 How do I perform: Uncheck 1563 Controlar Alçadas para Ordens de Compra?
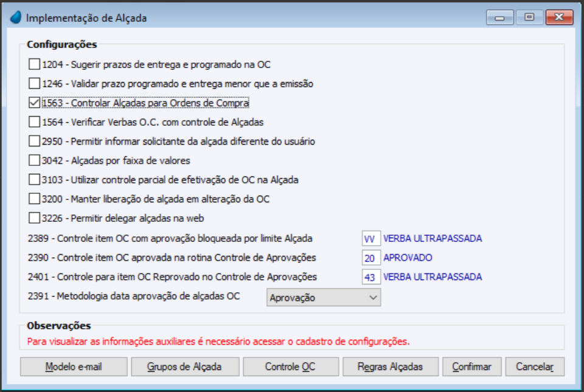coord(35,103)
